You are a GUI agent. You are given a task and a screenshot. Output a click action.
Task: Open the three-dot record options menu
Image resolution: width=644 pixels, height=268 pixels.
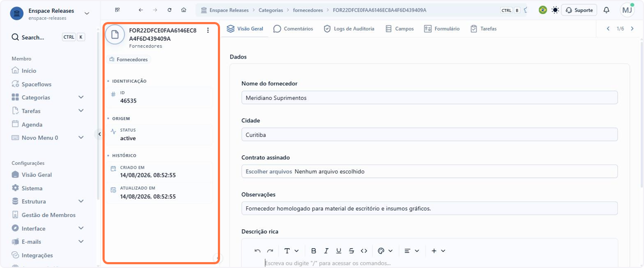click(x=208, y=31)
